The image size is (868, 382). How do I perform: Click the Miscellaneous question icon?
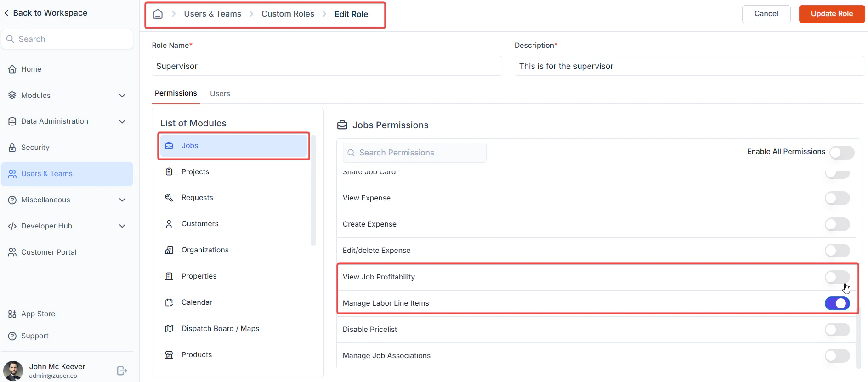(12, 200)
